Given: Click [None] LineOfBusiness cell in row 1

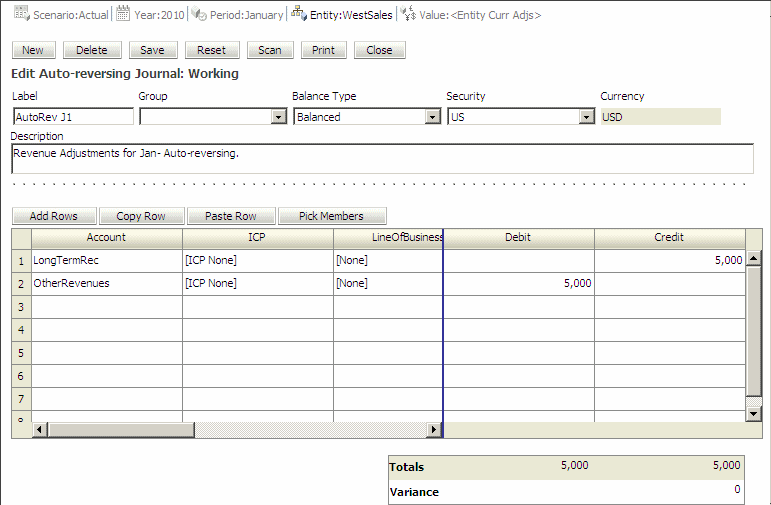Looking at the screenshot, I should click(x=388, y=261).
